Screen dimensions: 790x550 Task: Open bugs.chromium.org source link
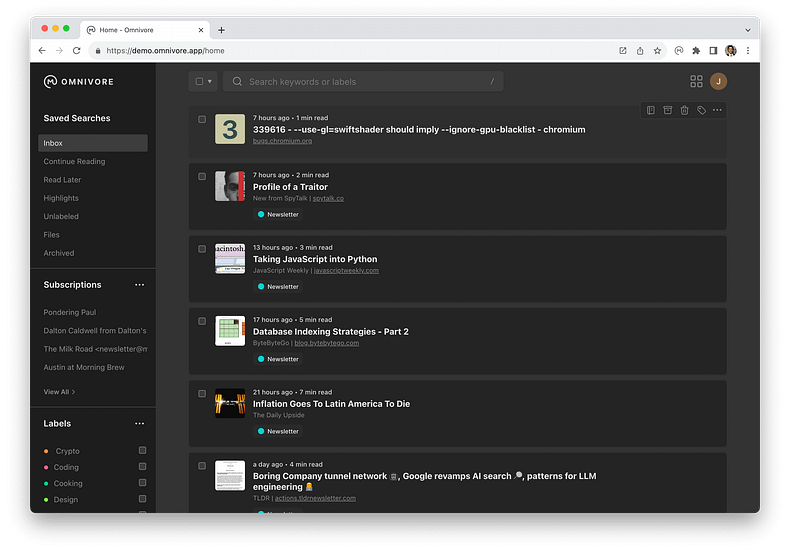[x=282, y=141]
